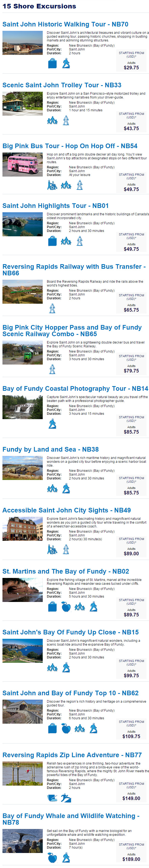The image size is (149, 868).
Task: Click shopping bag icon under Historic Walking Tour
Action: pyautogui.click(x=52, y=63)
